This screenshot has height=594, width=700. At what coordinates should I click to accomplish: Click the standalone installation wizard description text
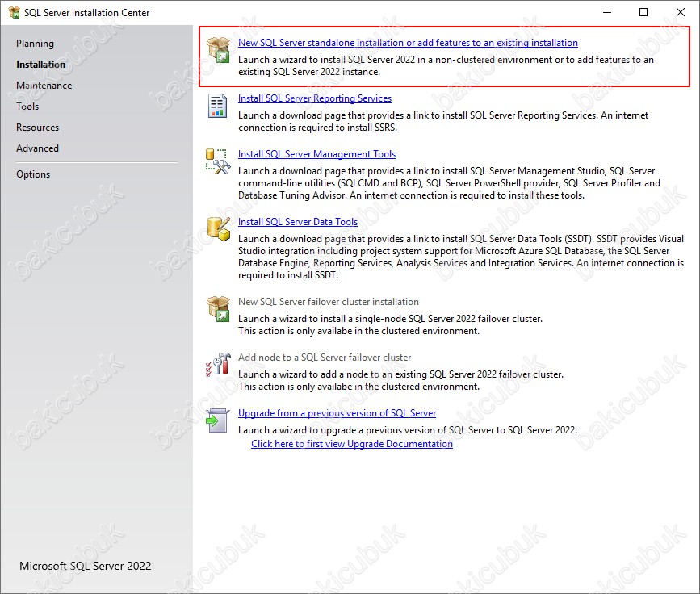click(446, 65)
